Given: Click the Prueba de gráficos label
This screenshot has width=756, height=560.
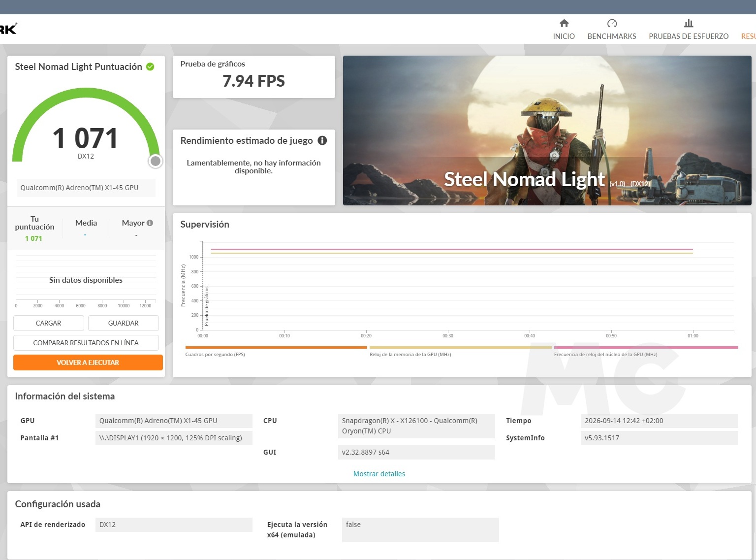Looking at the screenshot, I should [x=213, y=64].
